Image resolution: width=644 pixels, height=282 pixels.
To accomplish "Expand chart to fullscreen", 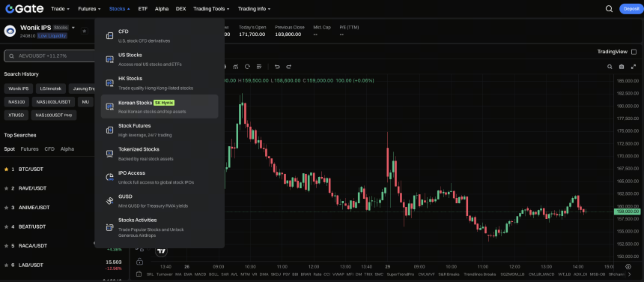I will pos(634,67).
